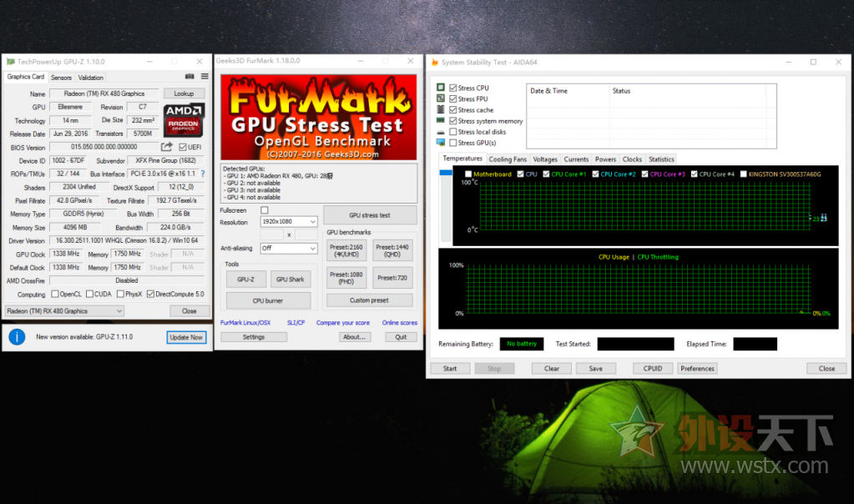Uncheck Stress CPU in AIDA64

point(452,88)
